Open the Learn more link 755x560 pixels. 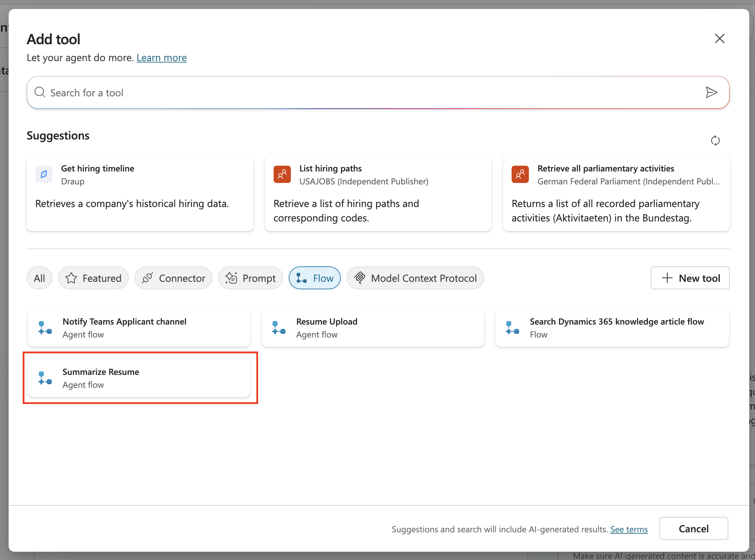(161, 58)
